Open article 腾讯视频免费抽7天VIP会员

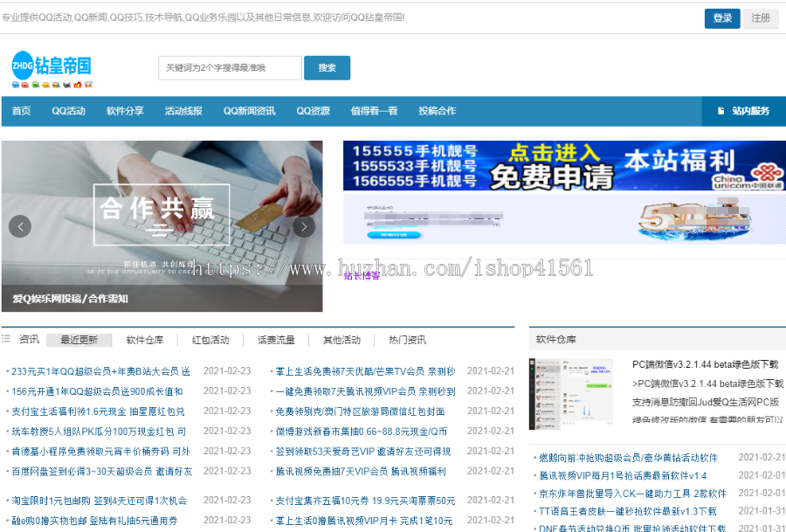361,472
